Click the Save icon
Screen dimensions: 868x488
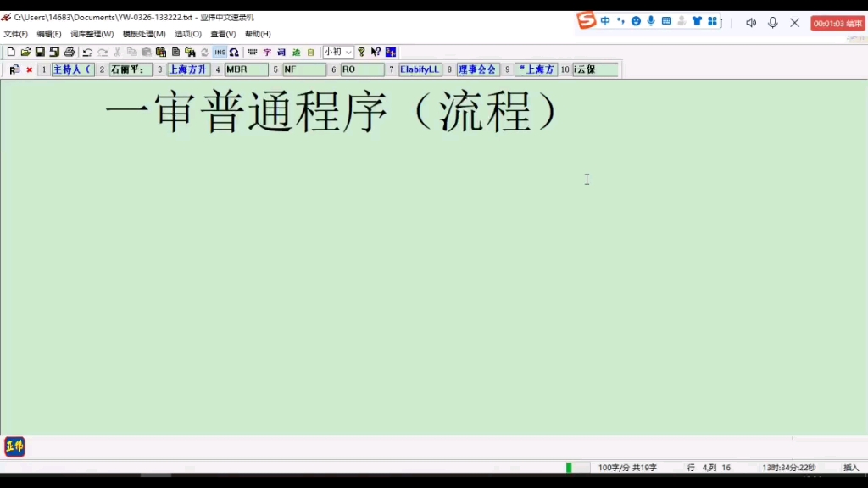tap(40, 52)
